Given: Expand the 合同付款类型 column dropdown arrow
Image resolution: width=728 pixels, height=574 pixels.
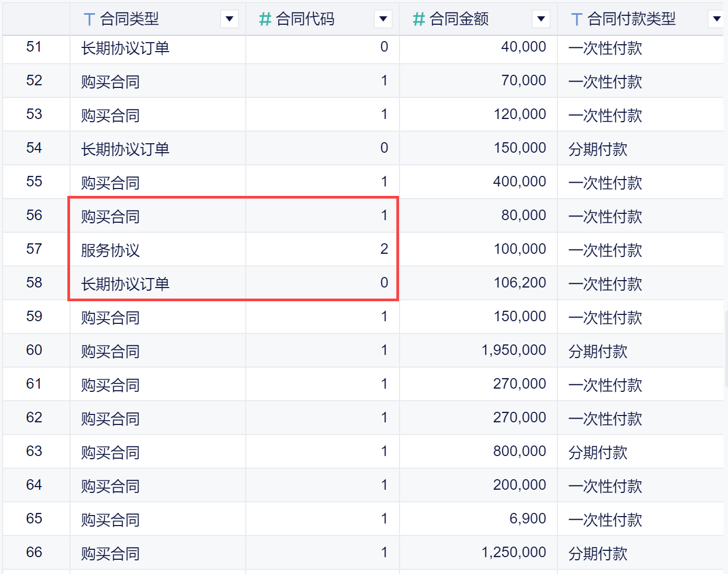Looking at the screenshot, I should point(716,19).
